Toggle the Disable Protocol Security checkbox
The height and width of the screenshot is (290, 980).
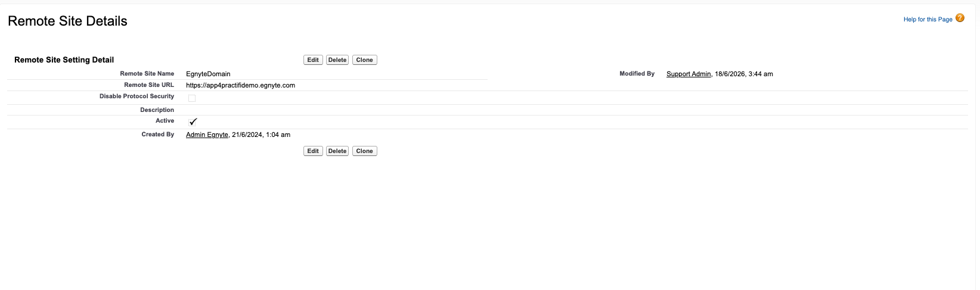(x=192, y=98)
